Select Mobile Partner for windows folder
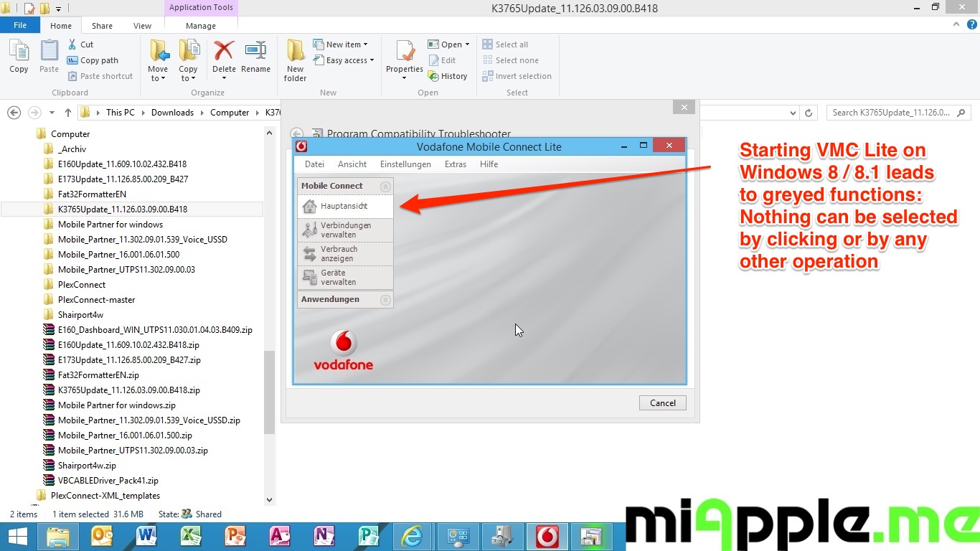Viewport: 980px width, 551px height. pyautogui.click(x=110, y=225)
